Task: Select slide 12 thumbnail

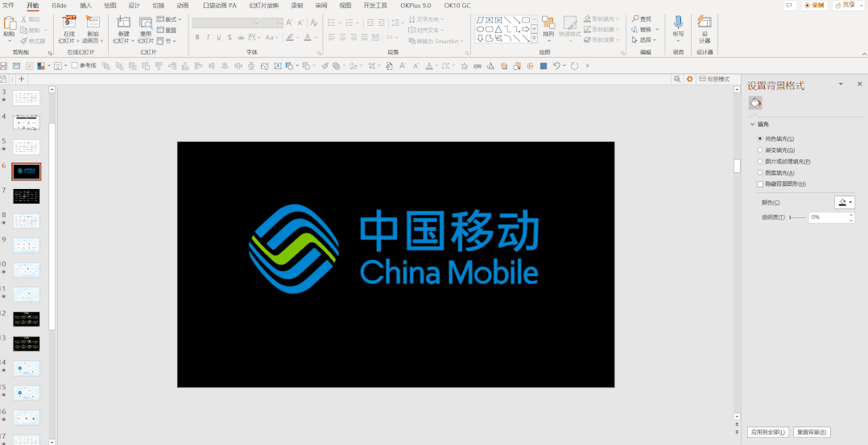Action: pyautogui.click(x=27, y=319)
